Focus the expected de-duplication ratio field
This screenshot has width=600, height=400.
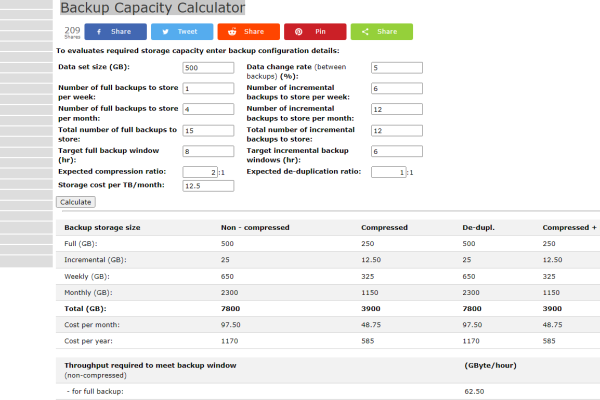click(x=389, y=172)
